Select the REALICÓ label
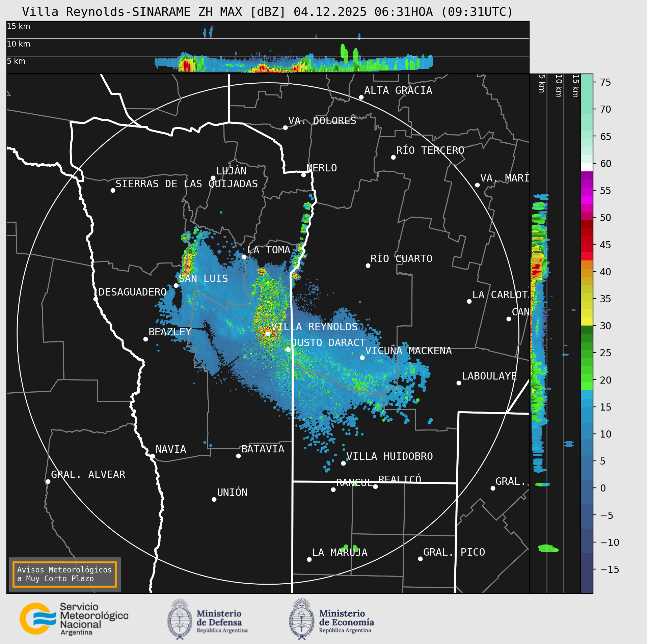 pos(400,479)
